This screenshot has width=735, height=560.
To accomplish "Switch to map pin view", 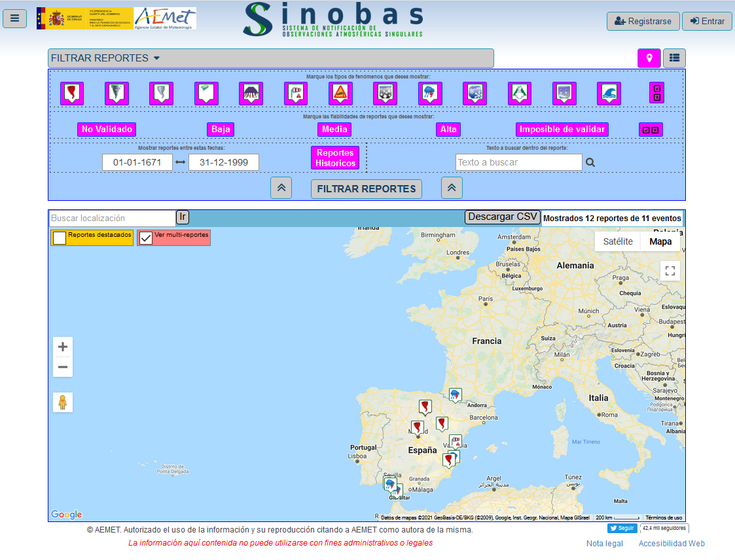I will point(649,58).
